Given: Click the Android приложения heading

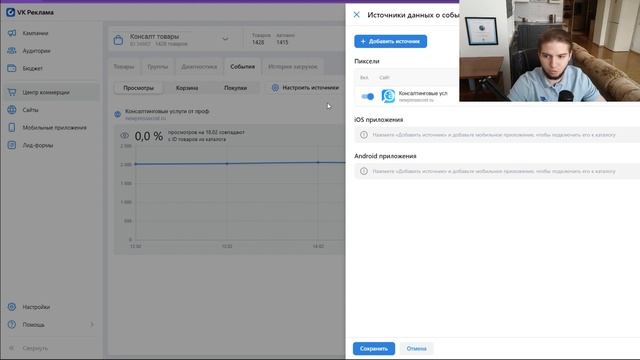Looking at the screenshot, I should pos(385,156).
